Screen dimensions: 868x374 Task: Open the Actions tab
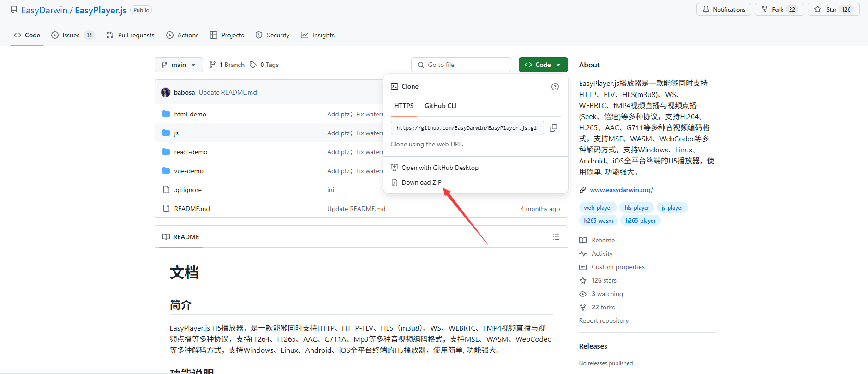point(182,35)
